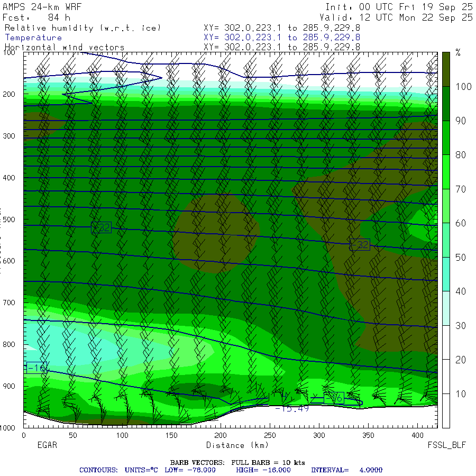The height and width of the screenshot is (476, 476).
Task: Click the FSSL_BLF station label
Action: [446, 445]
